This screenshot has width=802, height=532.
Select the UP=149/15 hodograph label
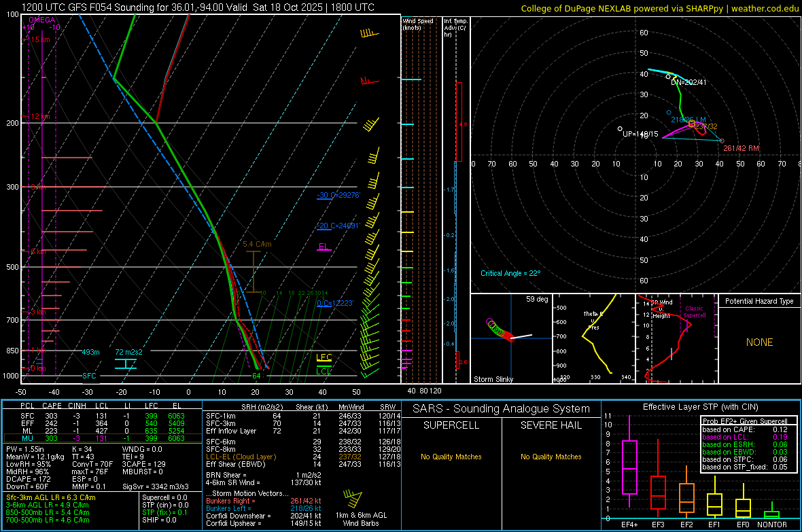(640, 134)
